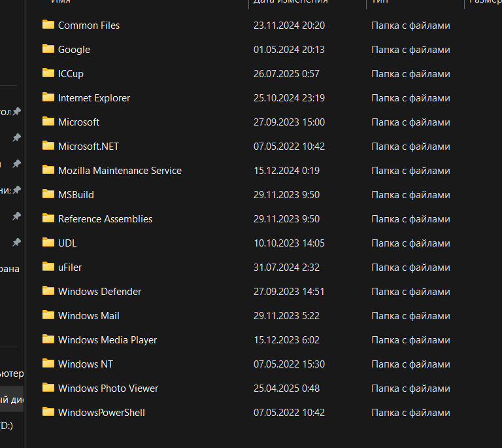Screen dimensions: 502x448
Task: Click the date 27.09.2023 15:00
Action: (289, 122)
